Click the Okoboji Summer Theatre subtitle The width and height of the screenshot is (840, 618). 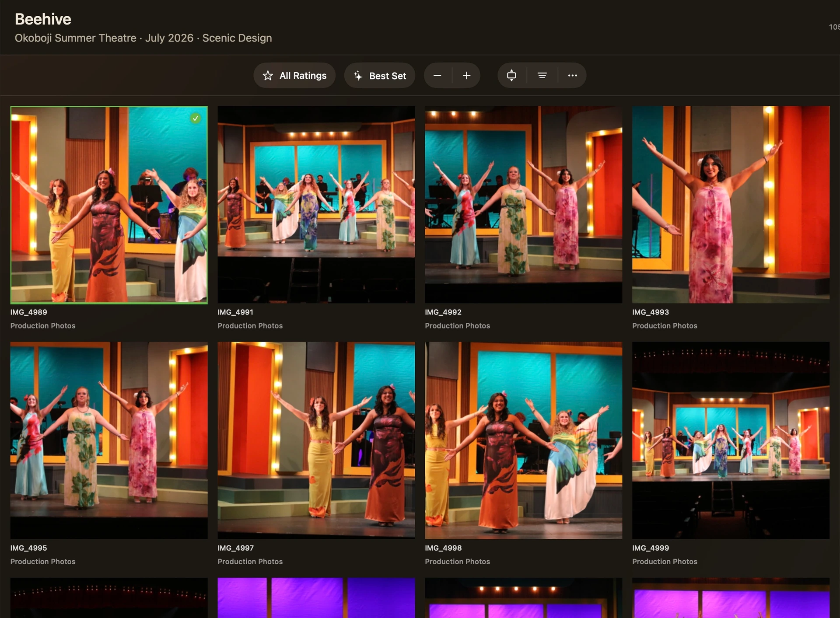(x=143, y=38)
